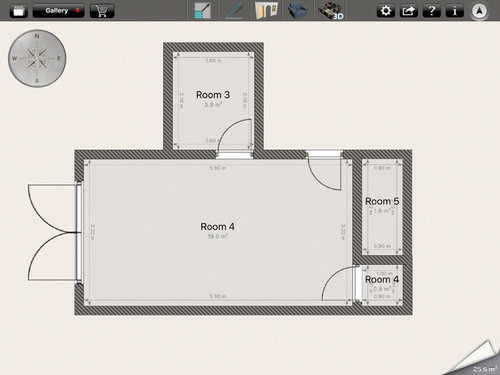This screenshot has width=500, height=375.
Task: Select the Room 3 label
Action: click(213, 95)
